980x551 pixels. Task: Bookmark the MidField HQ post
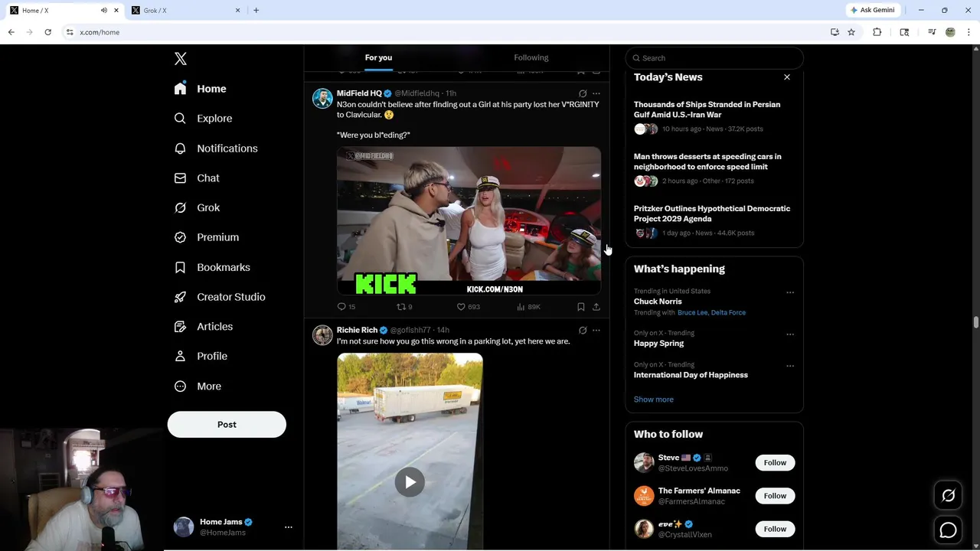pos(581,307)
